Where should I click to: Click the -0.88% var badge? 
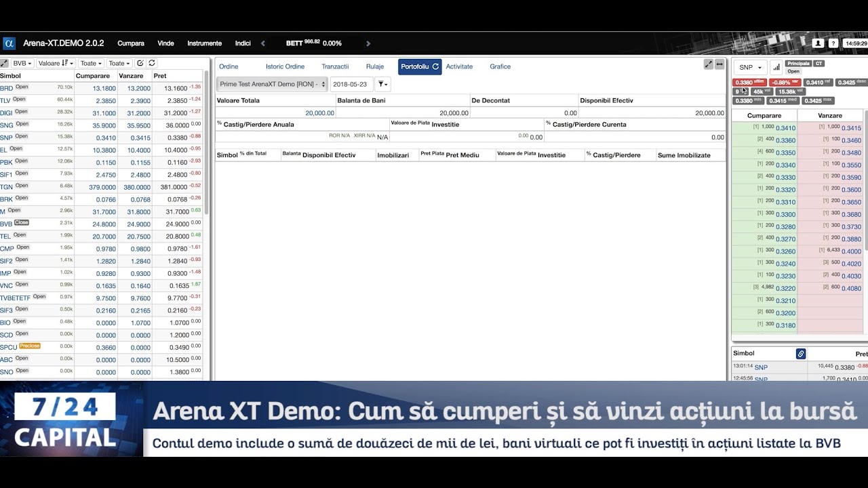click(x=785, y=83)
